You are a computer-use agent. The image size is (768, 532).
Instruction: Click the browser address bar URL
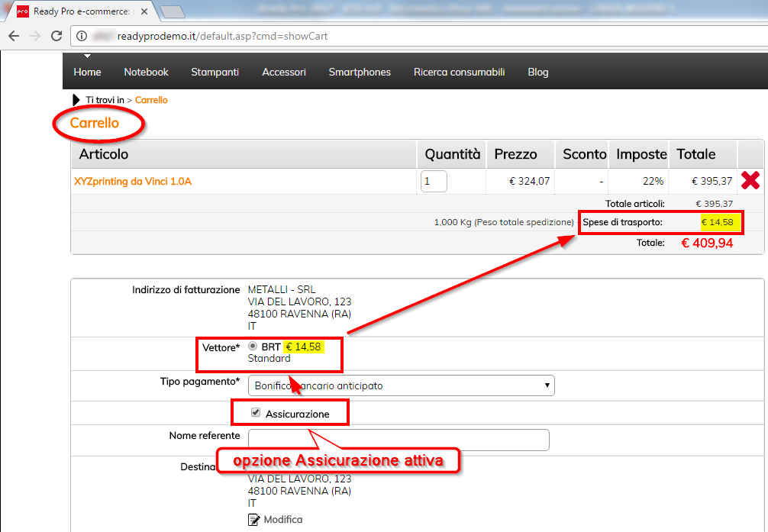(222, 36)
